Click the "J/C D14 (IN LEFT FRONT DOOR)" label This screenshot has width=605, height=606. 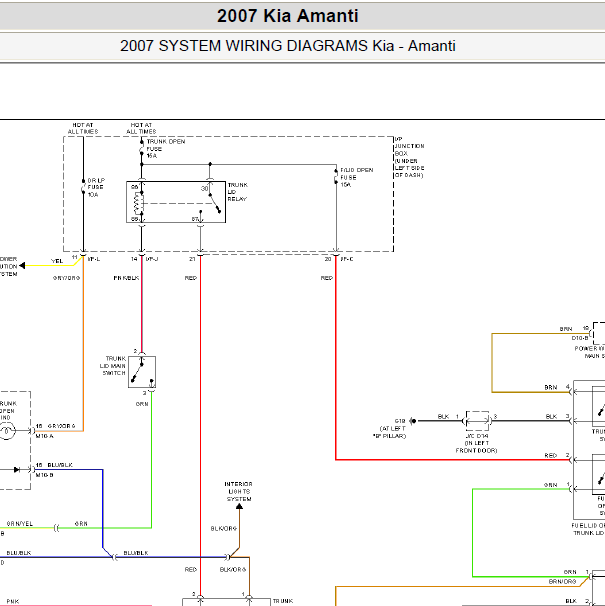(x=476, y=443)
